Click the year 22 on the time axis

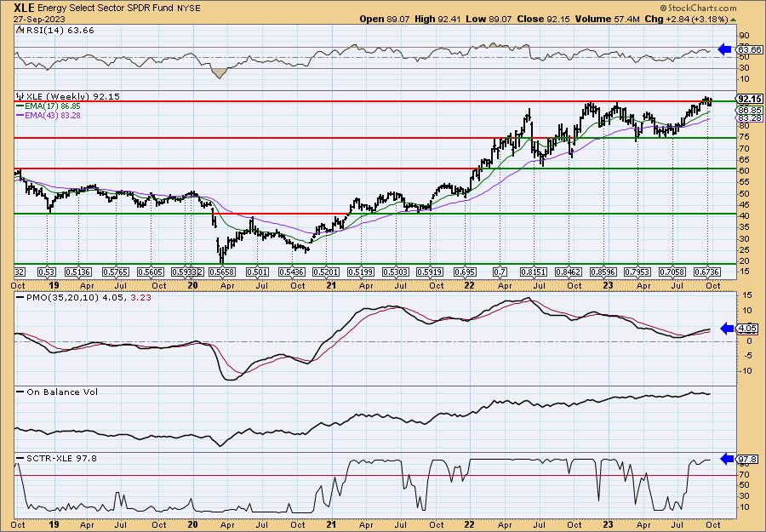[x=470, y=285]
